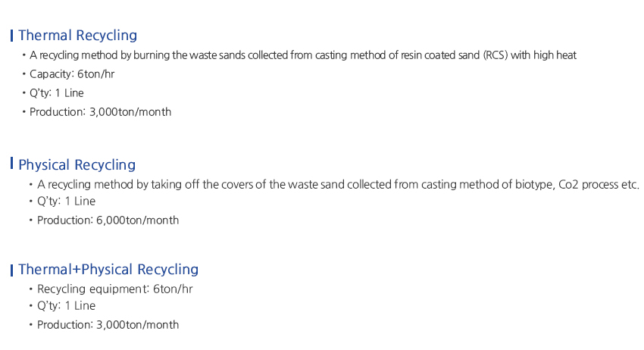Screen dimensions: 644x350
Task: Click the Production: 6,000ton/month line
Action: (x=108, y=220)
